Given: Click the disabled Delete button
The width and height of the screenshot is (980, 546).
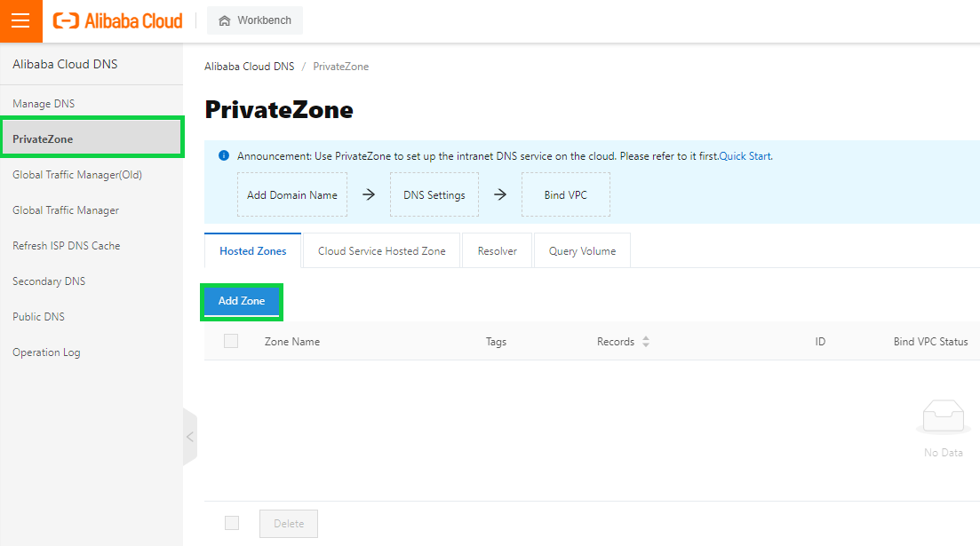Looking at the screenshot, I should (x=289, y=524).
